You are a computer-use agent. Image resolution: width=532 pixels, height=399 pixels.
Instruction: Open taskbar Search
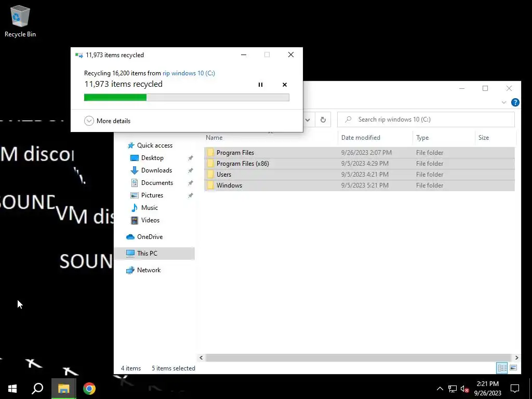37,389
